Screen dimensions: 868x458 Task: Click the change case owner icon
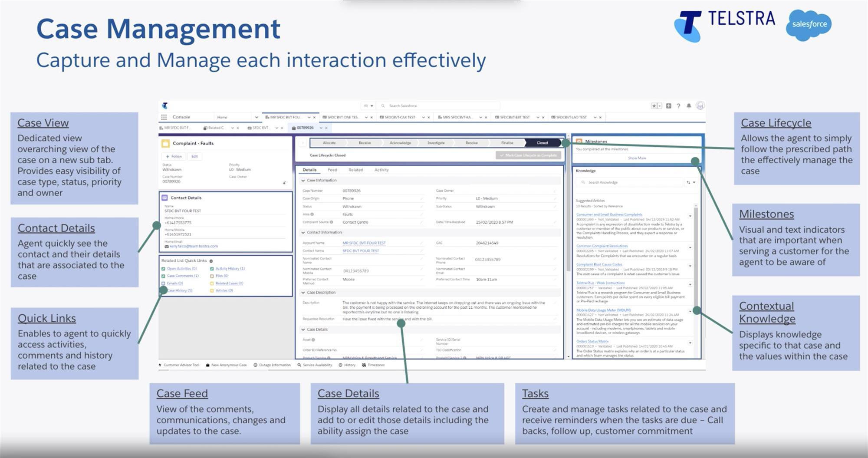284,183
